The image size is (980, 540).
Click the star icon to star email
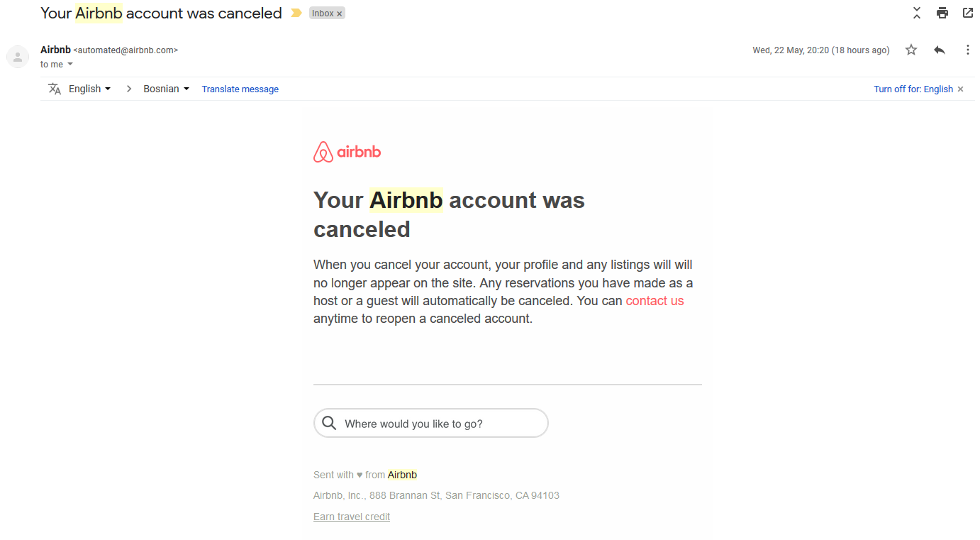911,50
